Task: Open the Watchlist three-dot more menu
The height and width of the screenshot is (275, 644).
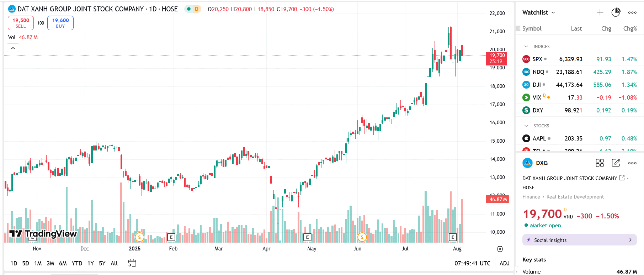Action: point(632,12)
